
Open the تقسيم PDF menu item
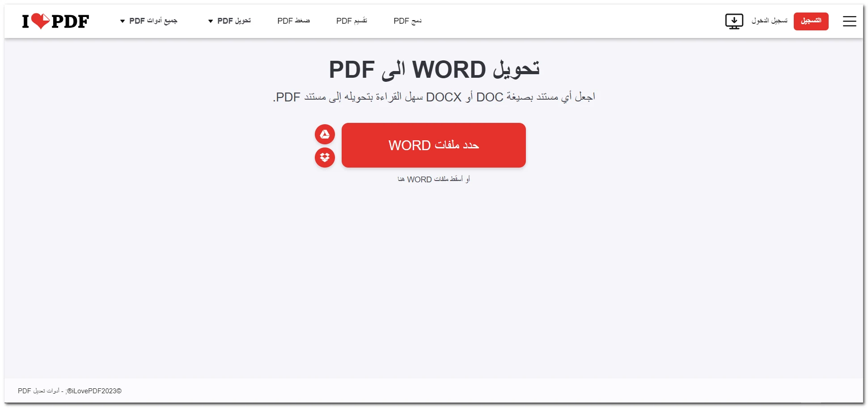pos(351,21)
